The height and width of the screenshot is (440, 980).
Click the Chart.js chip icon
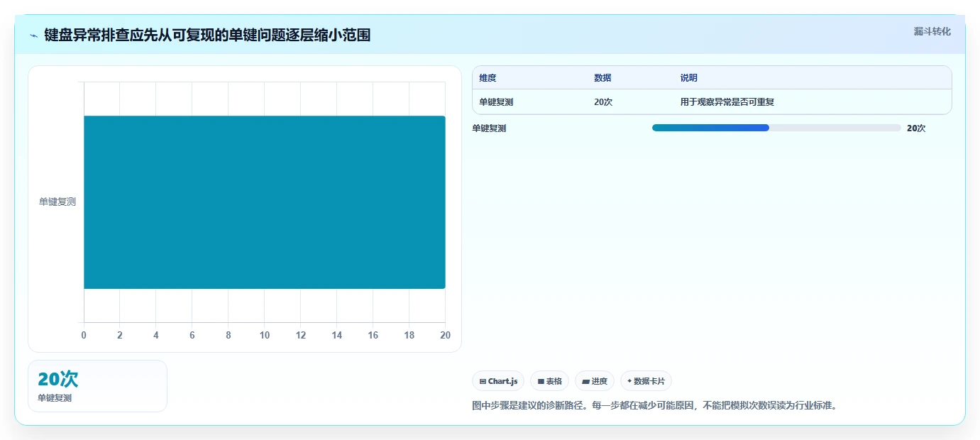(483, 382)
